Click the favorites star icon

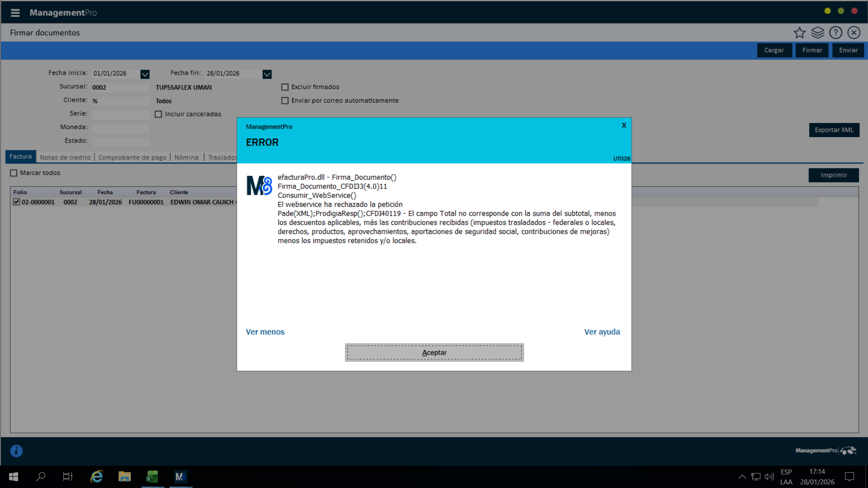(x=799, y=33)
